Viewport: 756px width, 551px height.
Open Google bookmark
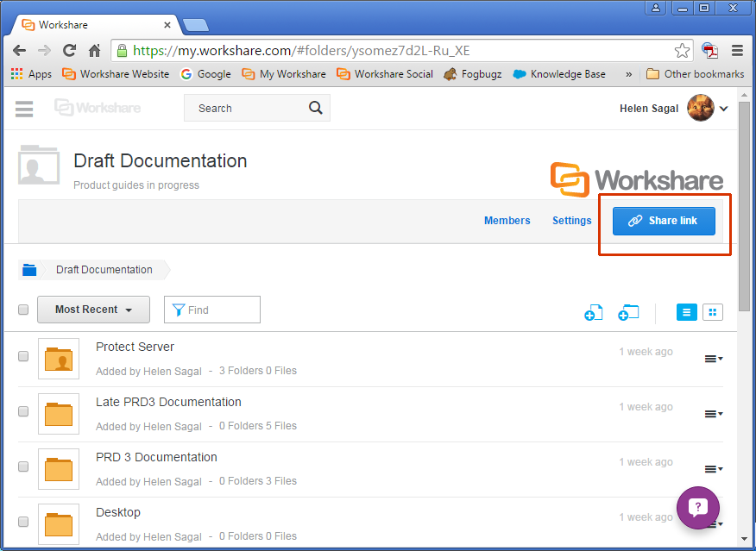coord(206,74)
